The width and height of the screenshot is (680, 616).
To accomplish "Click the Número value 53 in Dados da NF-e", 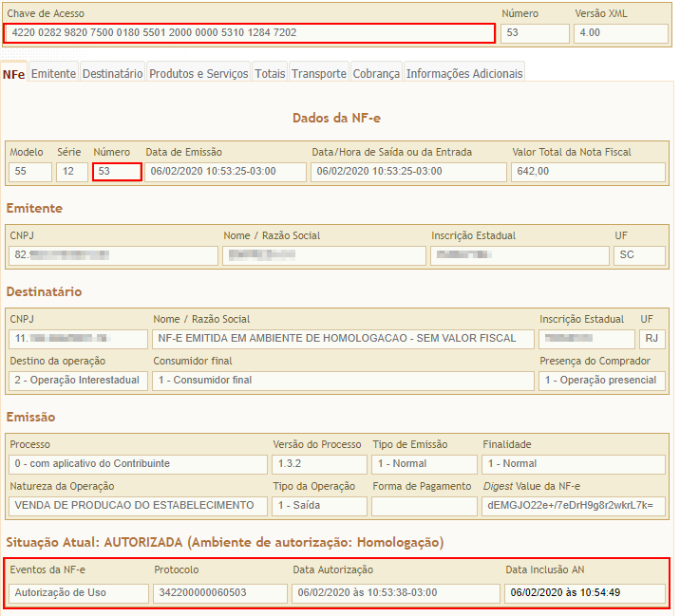I will click(x=117, y=172).
